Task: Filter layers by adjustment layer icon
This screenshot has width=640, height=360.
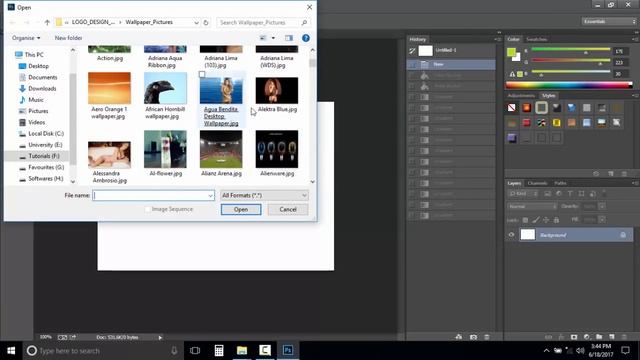Action: 559,193
